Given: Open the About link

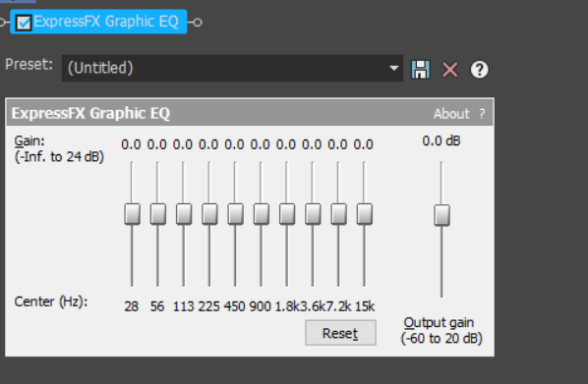Looking at the screenshot, I should (451, 114).
